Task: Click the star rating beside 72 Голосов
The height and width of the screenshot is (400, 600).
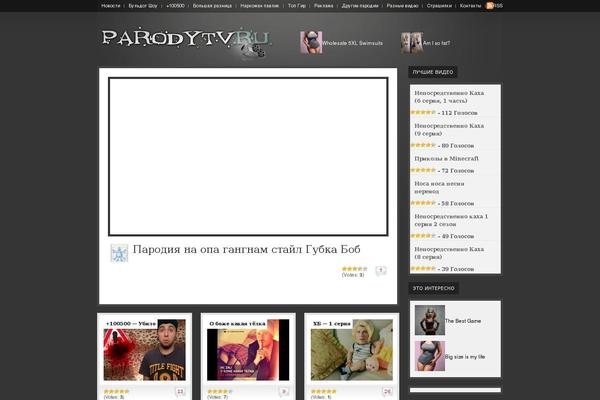Action: pyautogui.click(x=423, y=170)
